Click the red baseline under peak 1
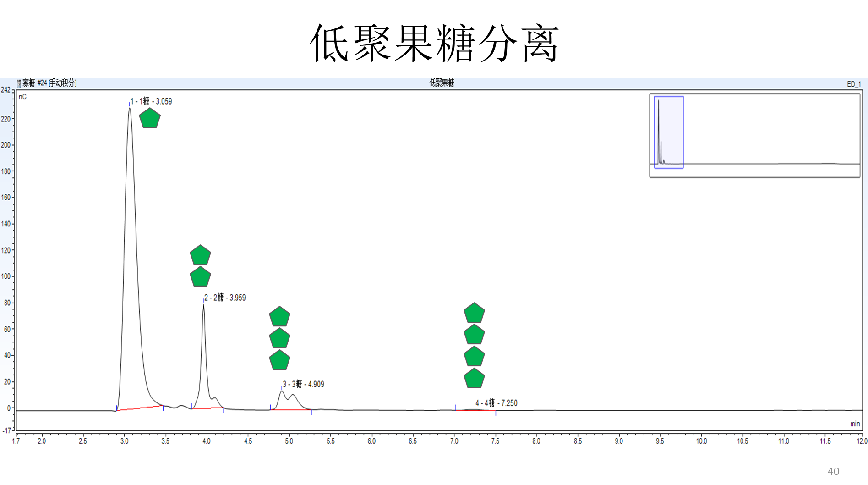Viewport: 868px width, 485px height. click(x=140, y=408)
